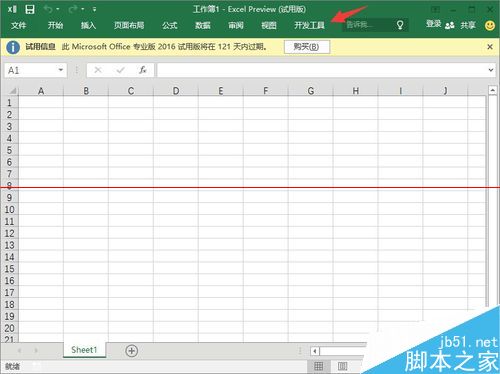Click the Save icon in quick access toolbar
The height and width of the screenshot is (374, 500).
click(30, 9)
